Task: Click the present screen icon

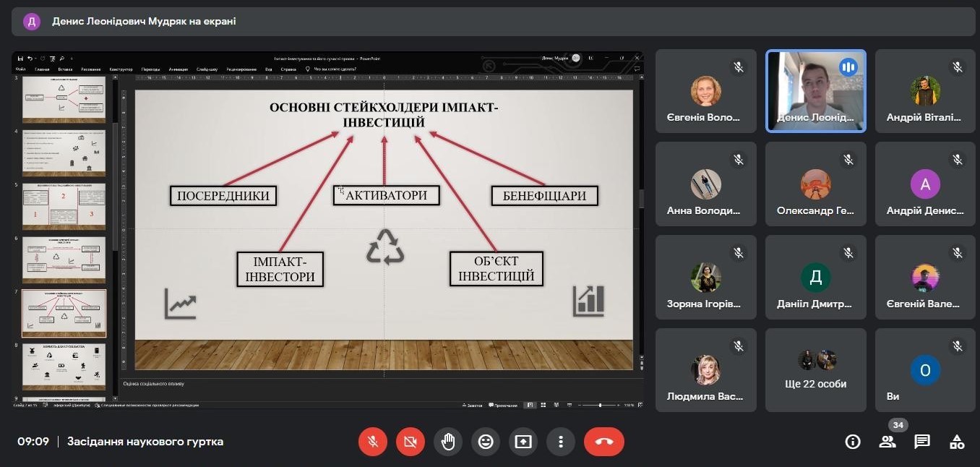Action: click(x=523, y=442)
